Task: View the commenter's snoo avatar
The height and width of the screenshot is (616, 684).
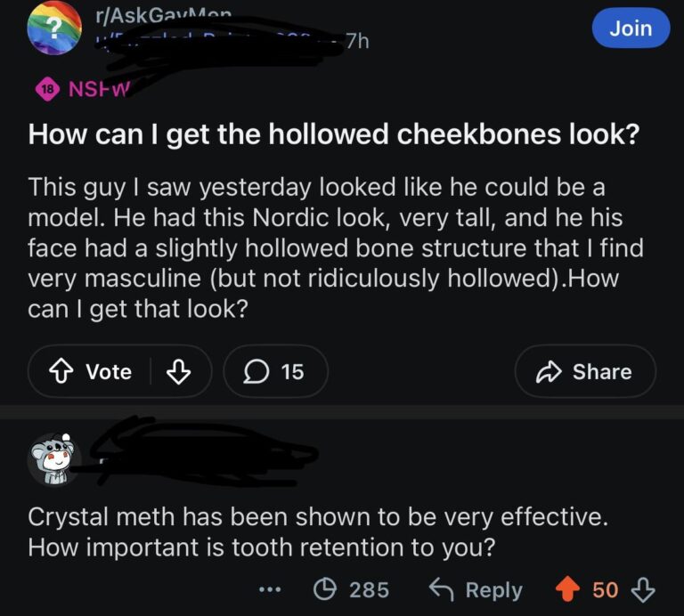Action: (53, 459)
